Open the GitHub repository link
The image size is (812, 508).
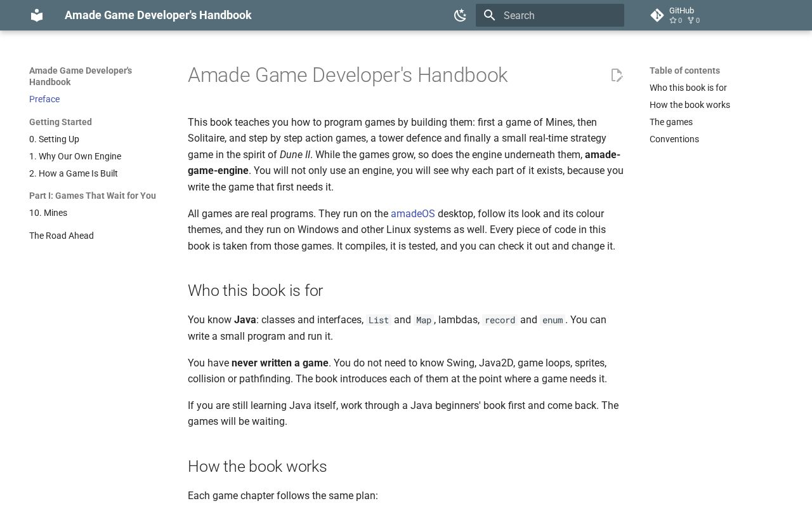(716, 15)
